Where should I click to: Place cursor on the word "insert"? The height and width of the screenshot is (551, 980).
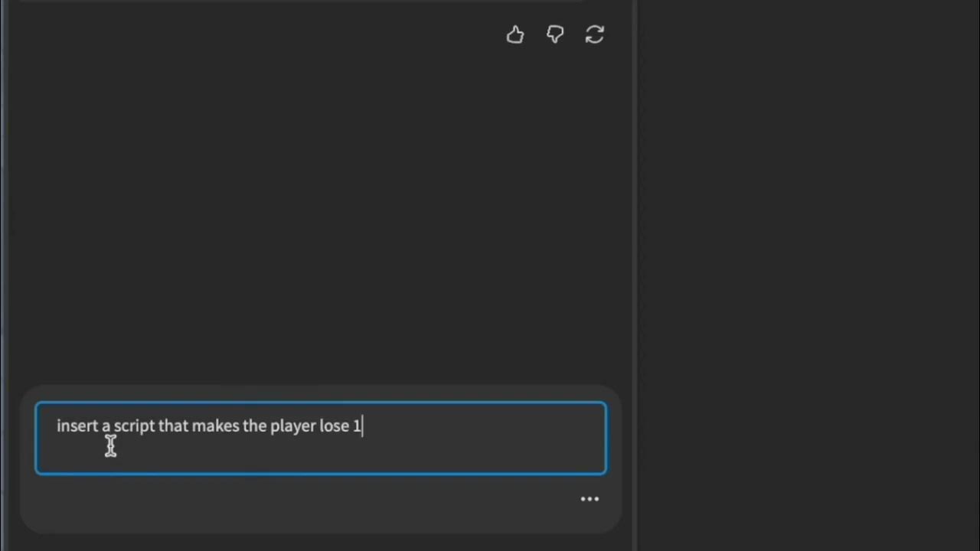coord(77,425)
